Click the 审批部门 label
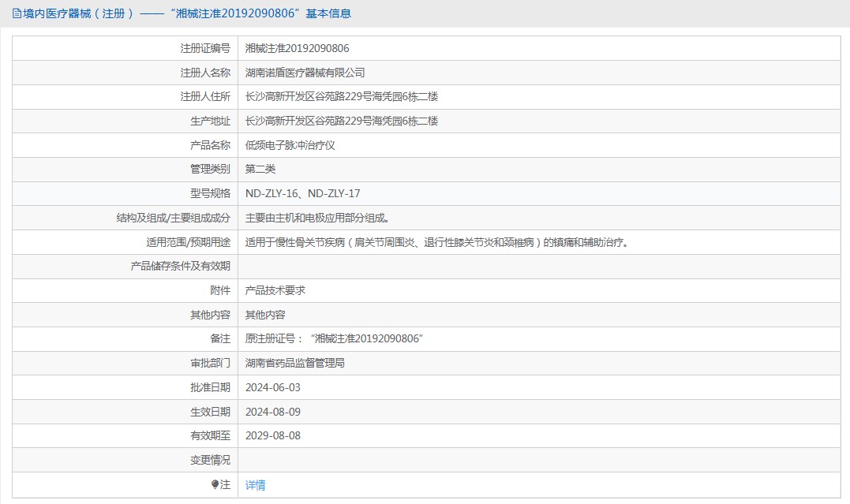The image size is (850, 504). (211, 363)
